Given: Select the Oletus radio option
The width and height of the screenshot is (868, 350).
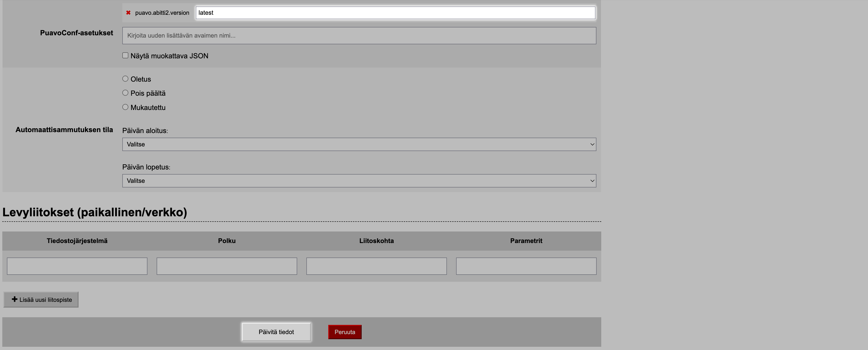Looking at the screenshot, I should tap(125, 79).
